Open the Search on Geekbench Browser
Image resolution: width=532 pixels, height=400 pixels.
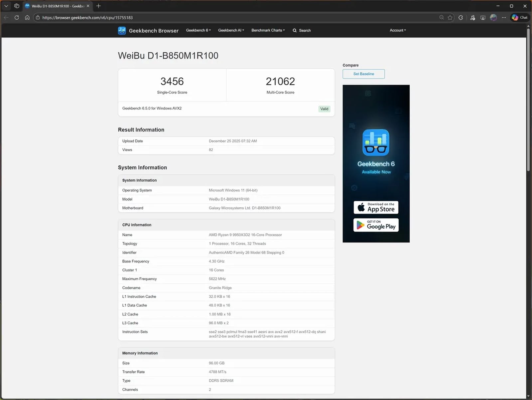[301, 30]
